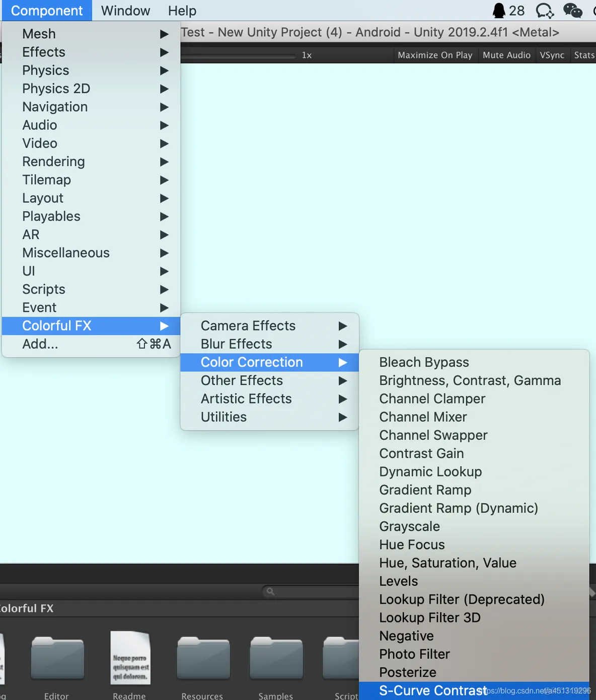Viewport: 596px width, 700px height.
Task: Expand the Camera Effects submenu
Action: [x=269, y=326]
